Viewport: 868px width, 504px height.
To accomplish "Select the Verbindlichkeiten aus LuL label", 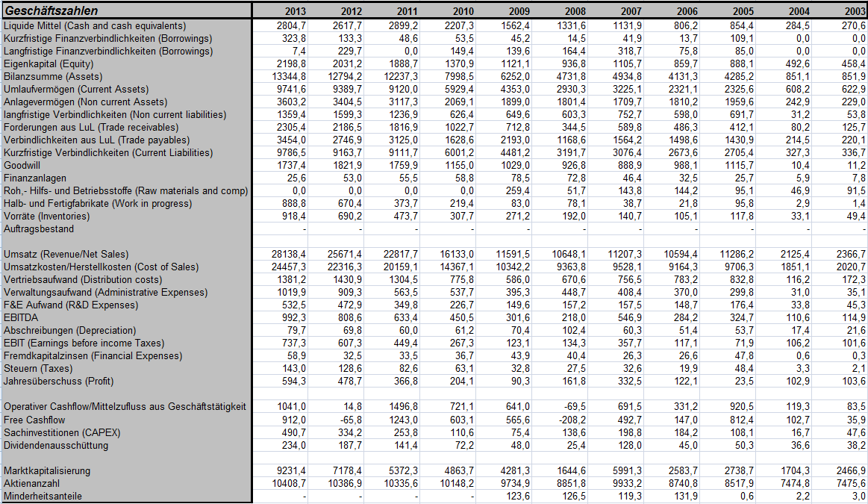I will tap(97, 140).
